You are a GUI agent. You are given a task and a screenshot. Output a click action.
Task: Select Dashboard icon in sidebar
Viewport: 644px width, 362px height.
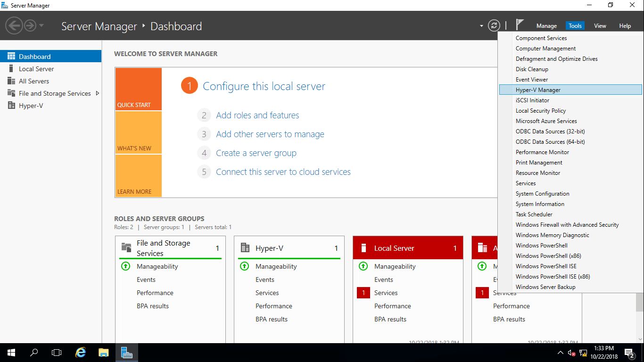tap(11, 56)
